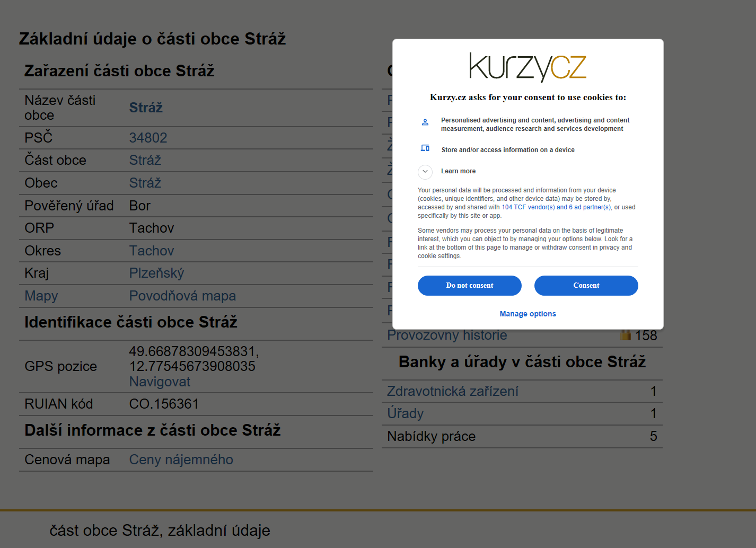The height and width of the screenshot is (548, 756).
Task: Open the Úřady link
Action: [406, 413]
